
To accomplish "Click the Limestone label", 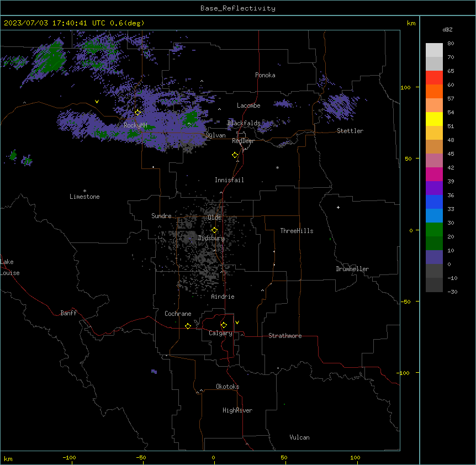I will click(84, 197).
